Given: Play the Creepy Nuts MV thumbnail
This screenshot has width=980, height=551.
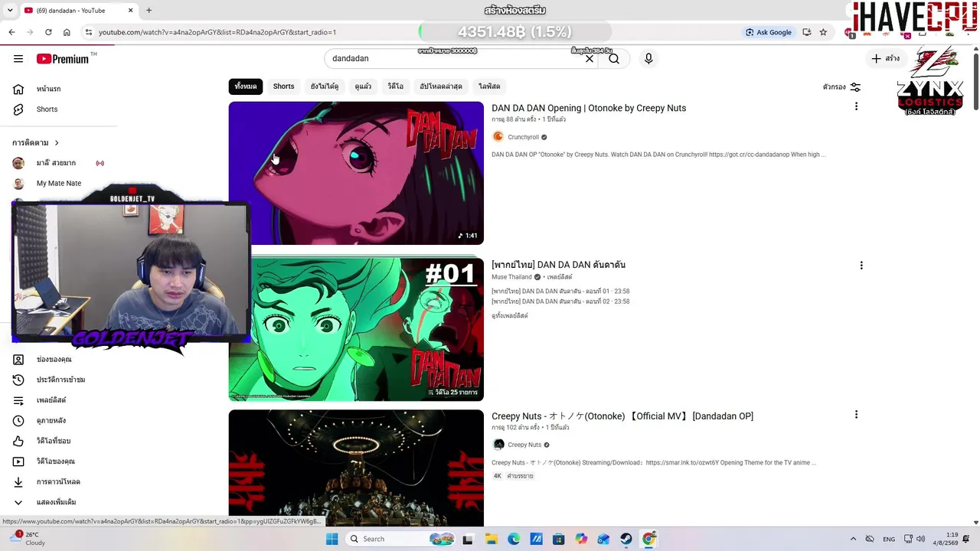Looking at the screenshot, I should (356, 468).
